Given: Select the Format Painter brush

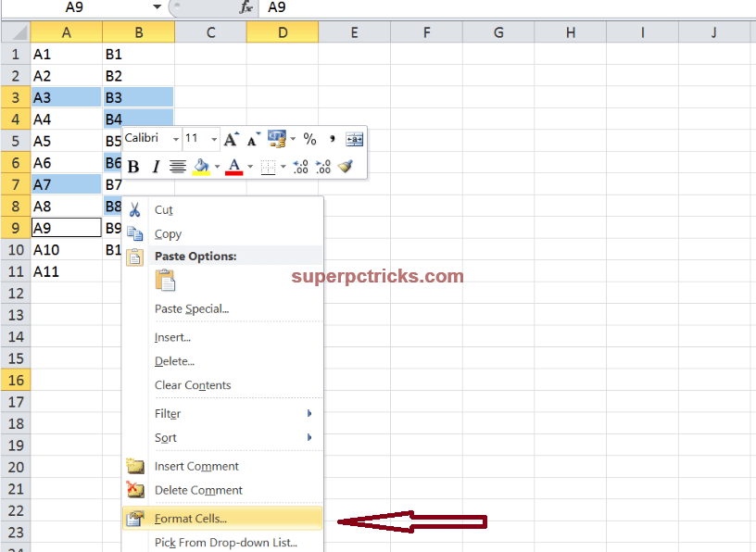Looking at the screenshot, I should (x=346, y=167).
